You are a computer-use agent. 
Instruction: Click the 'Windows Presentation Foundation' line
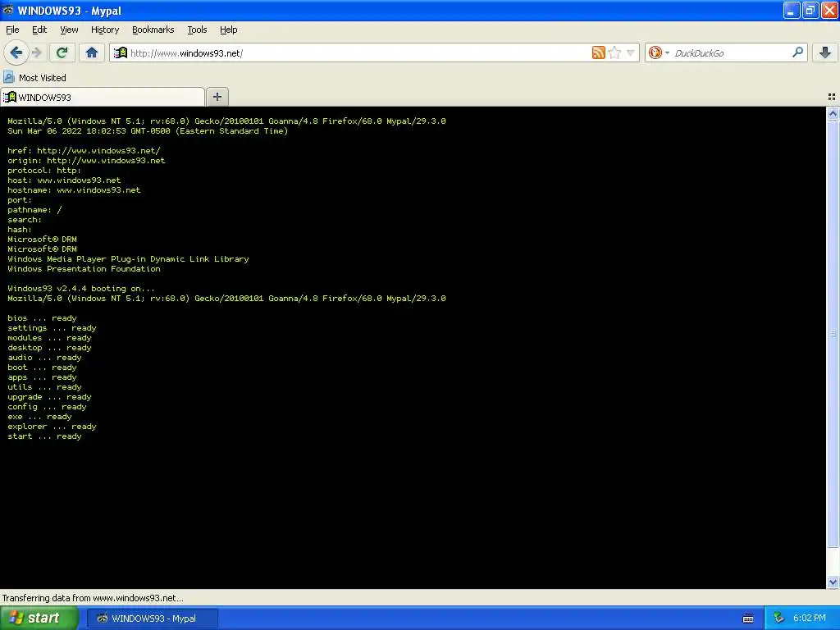coord(84,269)
